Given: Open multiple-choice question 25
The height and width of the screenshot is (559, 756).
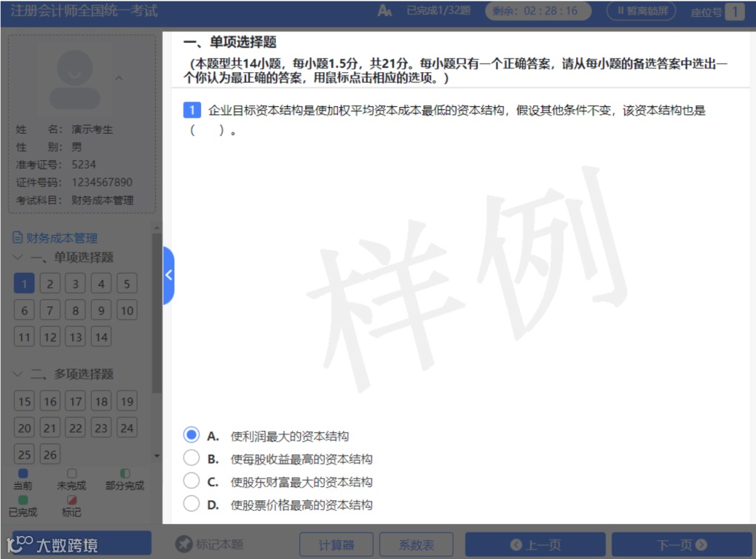Looking at the screenshot, I should click(x=24, y=453).
